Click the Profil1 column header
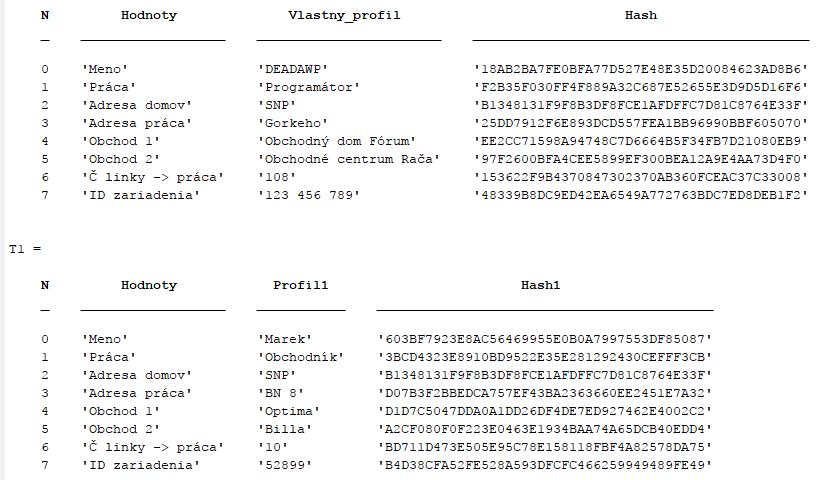 (301, 285)
